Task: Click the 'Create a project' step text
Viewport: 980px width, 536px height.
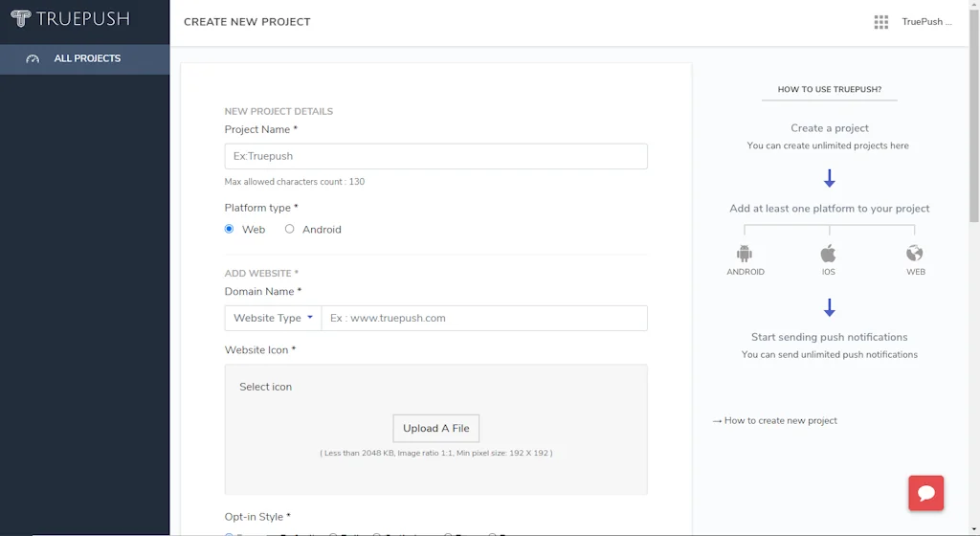Action: (830, 128)
